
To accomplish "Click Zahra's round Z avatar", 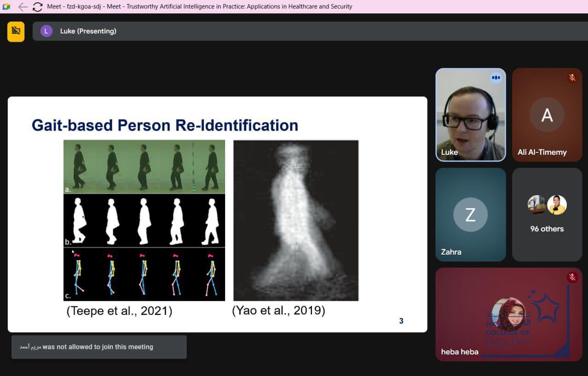I will pos(470,214).
